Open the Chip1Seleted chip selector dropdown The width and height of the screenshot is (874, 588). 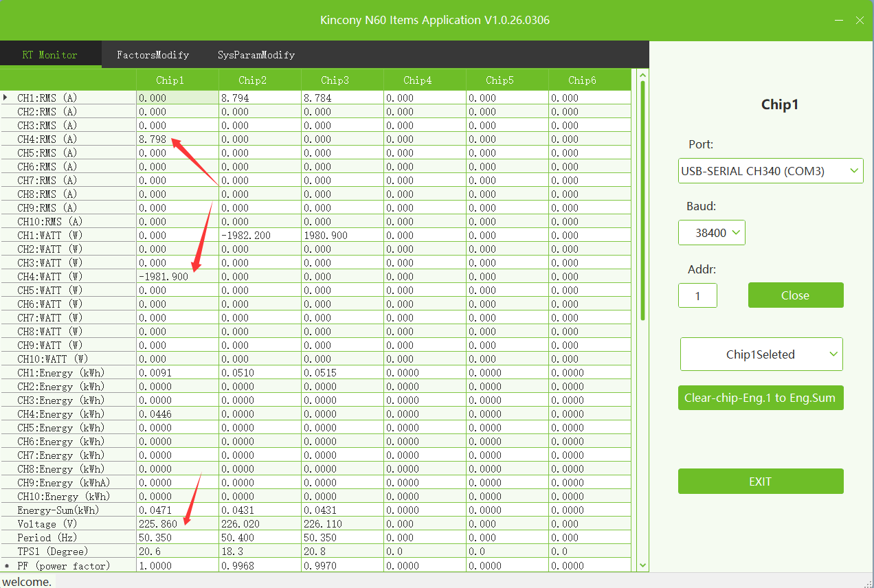click(761, 354)
